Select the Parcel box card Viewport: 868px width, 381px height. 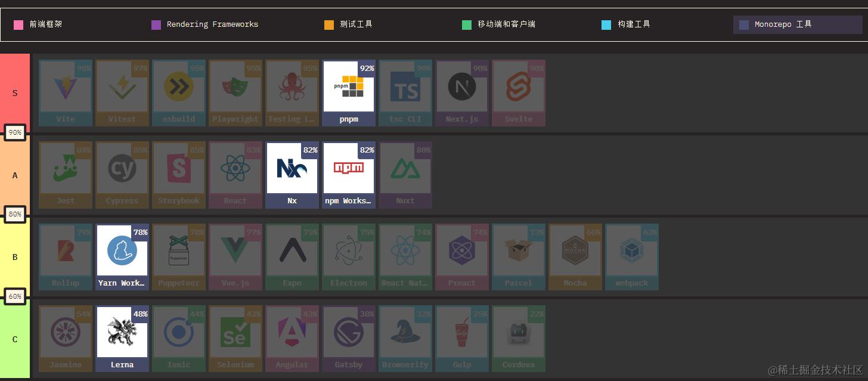(x=519, y=257)
